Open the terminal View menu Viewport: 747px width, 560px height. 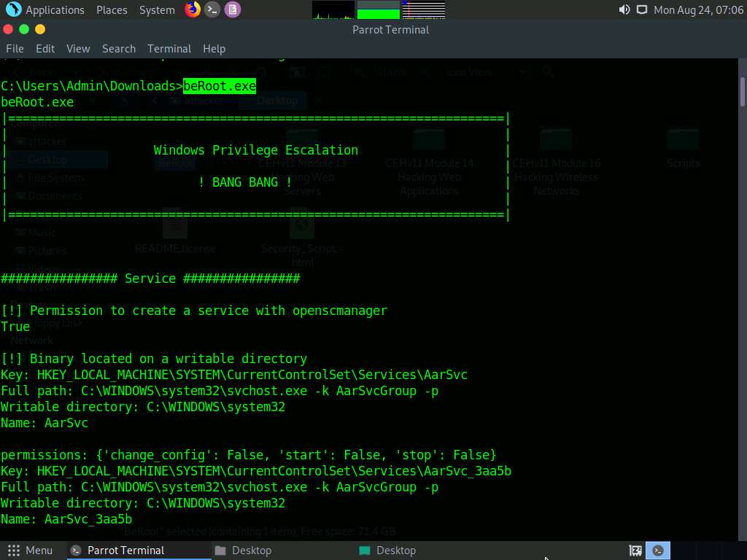click(x=78, y=49)
